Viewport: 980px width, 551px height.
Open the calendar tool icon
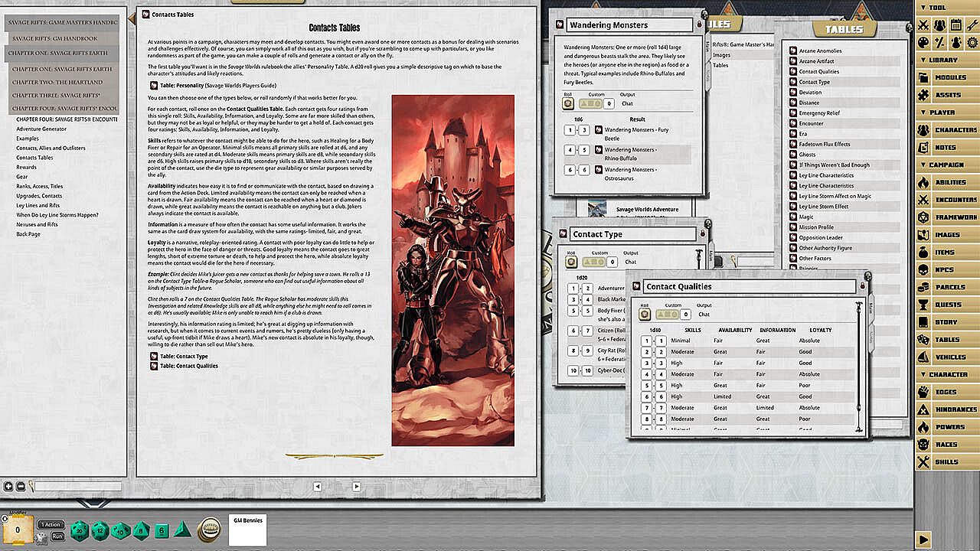tap(956, 25)
